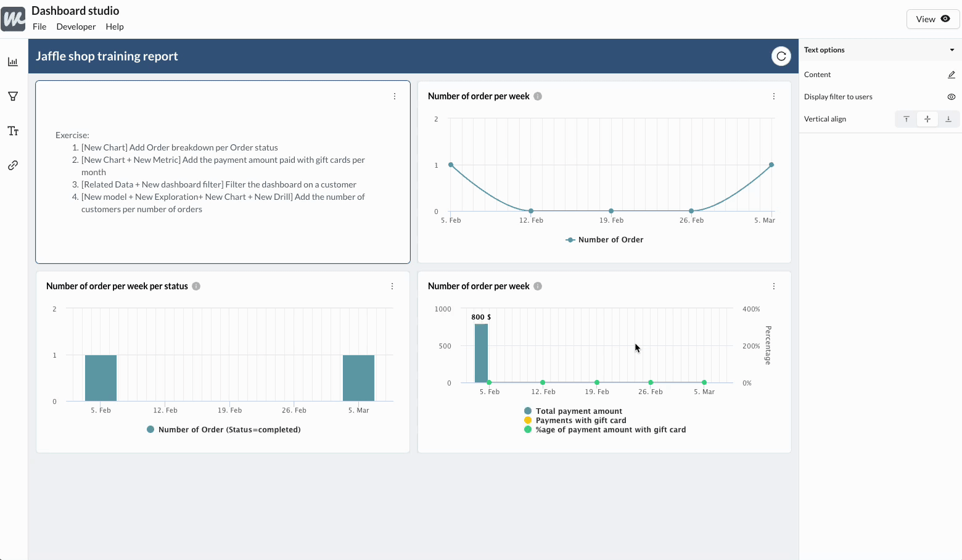
Task: Click the View button
Action: pyautogui.click(x=932, y=19)
